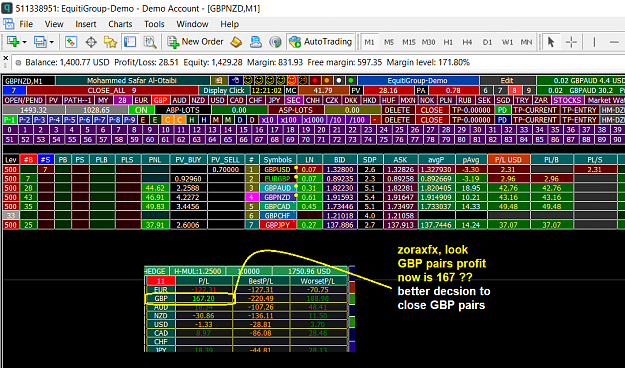Click the P/L USD column header
Viewport: 625px width, 368px height.
[508, 160]
